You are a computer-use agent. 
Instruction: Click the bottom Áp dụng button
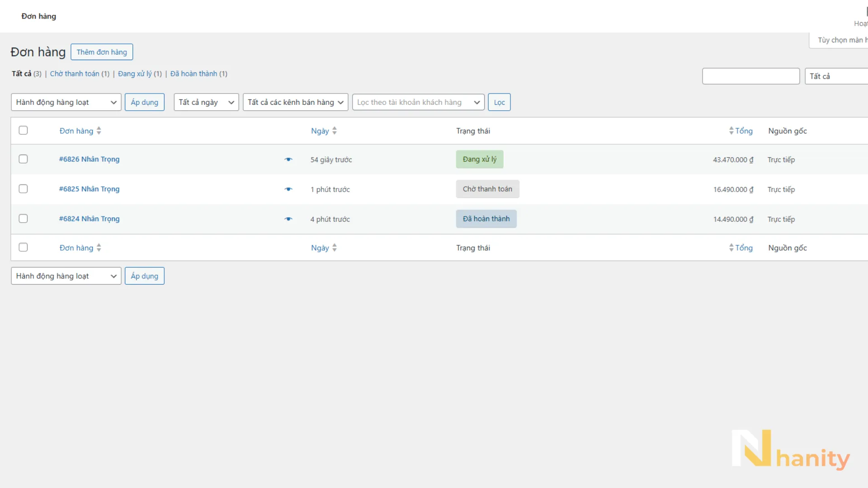[x=145, y=276]
